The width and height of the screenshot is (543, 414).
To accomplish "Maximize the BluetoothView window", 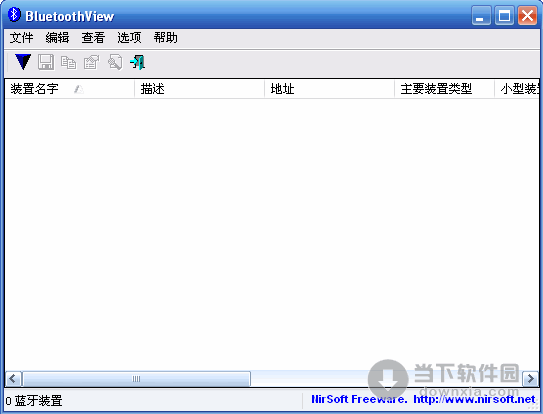I will 504,16.
